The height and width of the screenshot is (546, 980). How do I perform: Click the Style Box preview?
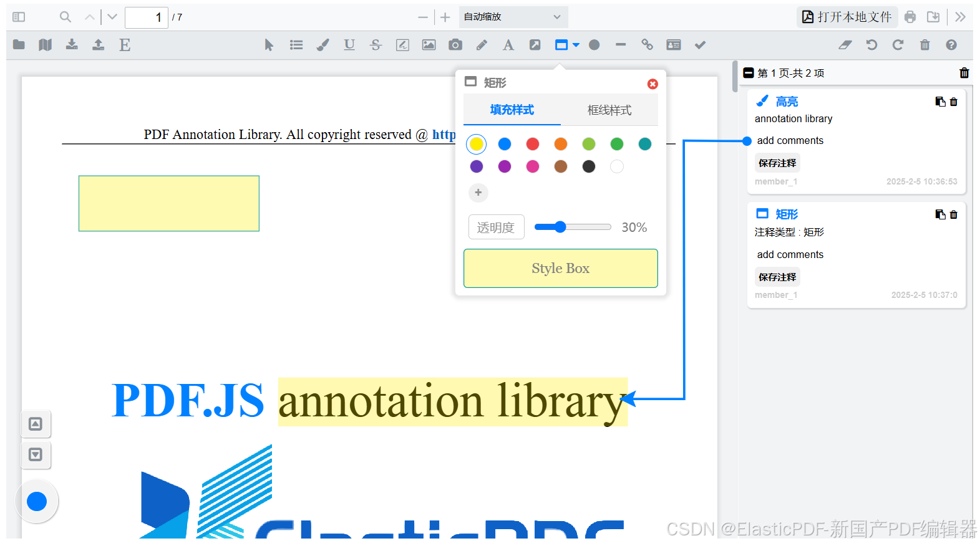click(x=561, y=269)
